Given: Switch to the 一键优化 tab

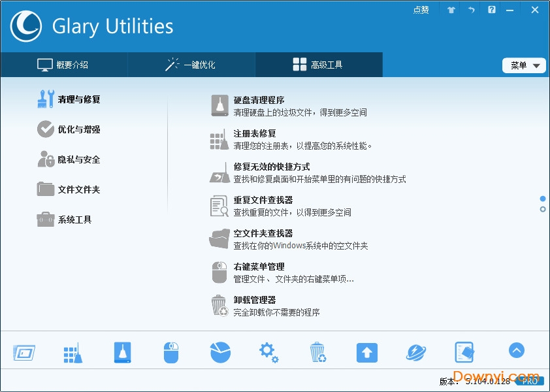Looking at the screenshot, I should 191,65.
